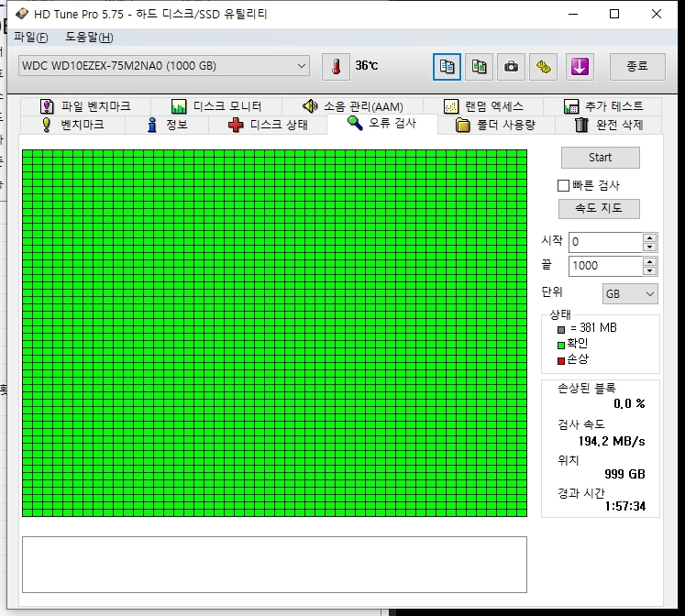Click the purple down-arrow tray icon
Image resolution: width=685 pixels, height=616 pixels.
580,67
